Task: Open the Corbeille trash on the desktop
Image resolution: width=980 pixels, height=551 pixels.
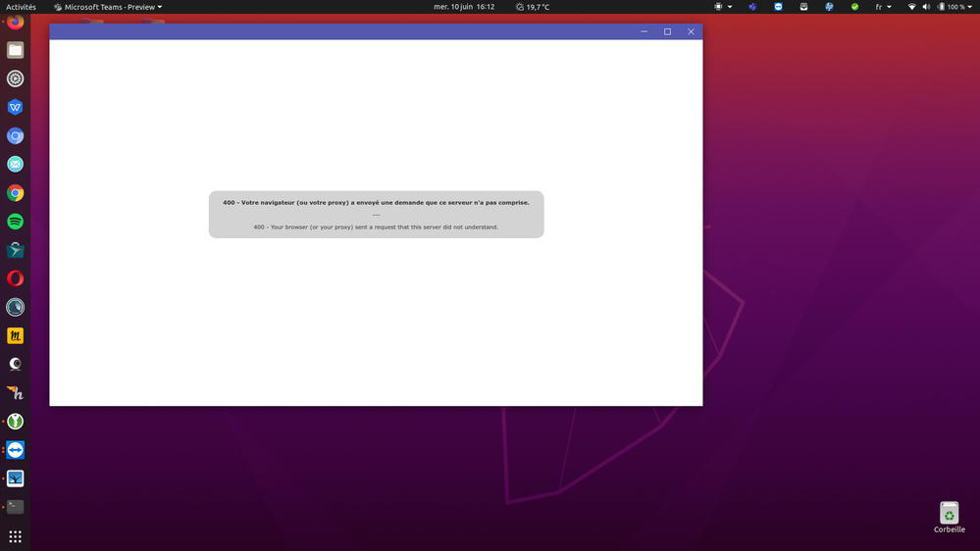Action: [x=949, y=518]
